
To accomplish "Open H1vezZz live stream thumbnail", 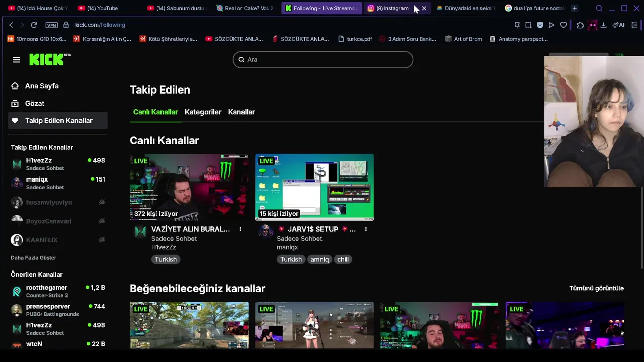I will 189,187.
